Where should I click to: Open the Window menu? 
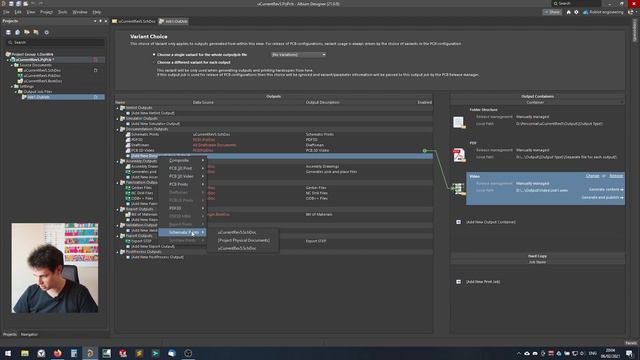coord(80,12)
